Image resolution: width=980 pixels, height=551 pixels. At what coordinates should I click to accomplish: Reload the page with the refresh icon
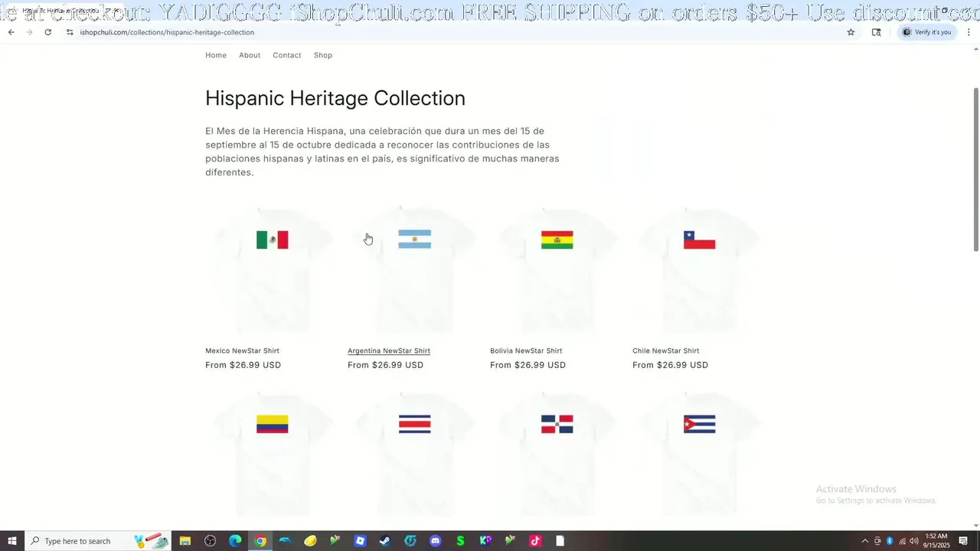click(47, 32)
